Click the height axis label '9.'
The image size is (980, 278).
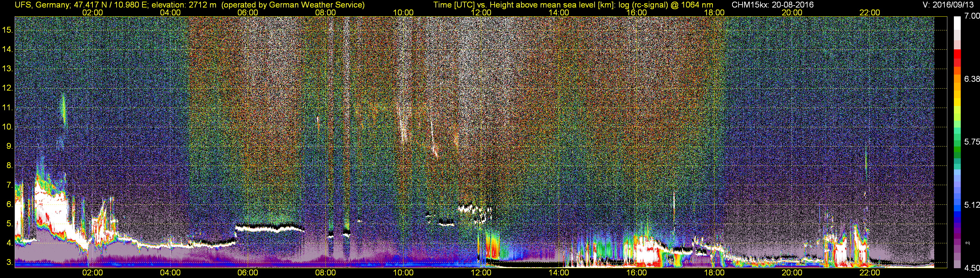pyautogui.click(x=9, y=146)
